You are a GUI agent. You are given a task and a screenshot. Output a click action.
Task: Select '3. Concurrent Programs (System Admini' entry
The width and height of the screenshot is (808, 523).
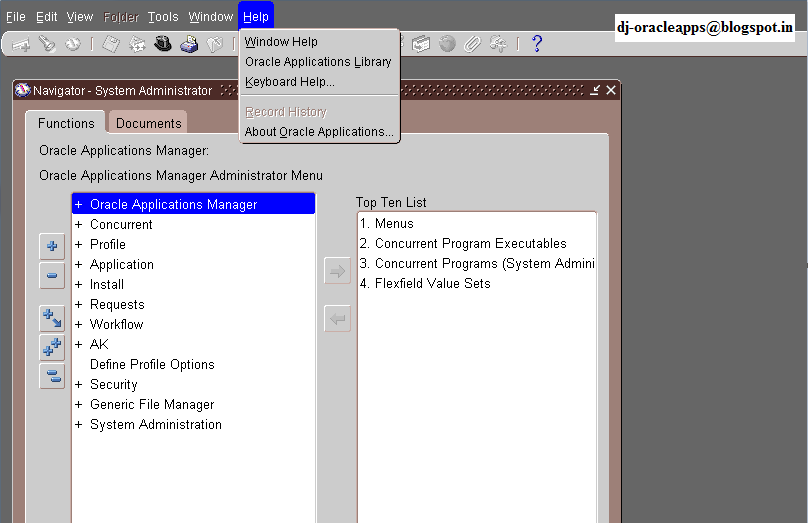(477, 263)
